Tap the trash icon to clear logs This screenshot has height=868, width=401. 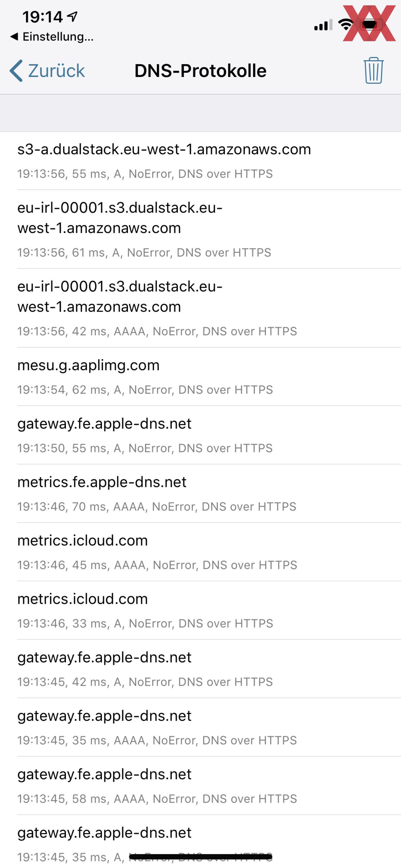(x=373, y=70)
